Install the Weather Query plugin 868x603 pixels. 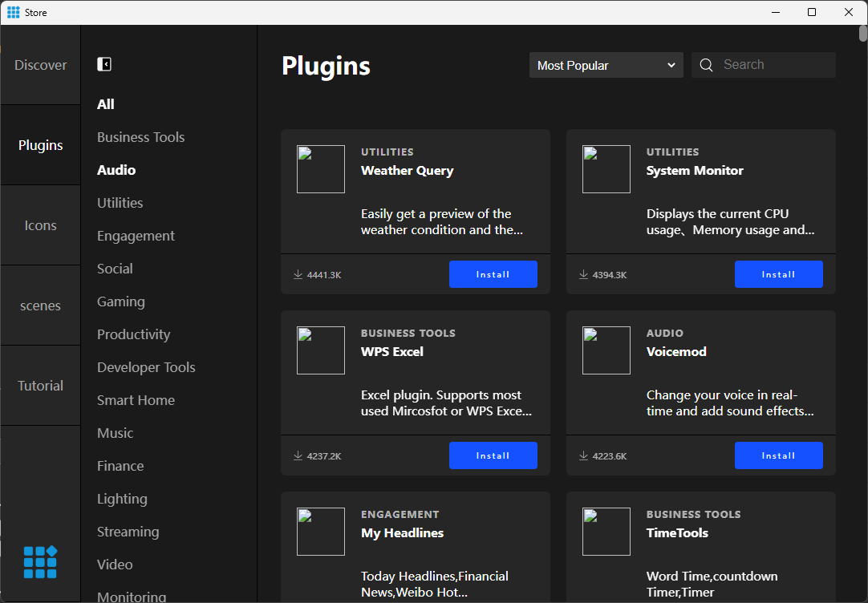tap(493, 274)
